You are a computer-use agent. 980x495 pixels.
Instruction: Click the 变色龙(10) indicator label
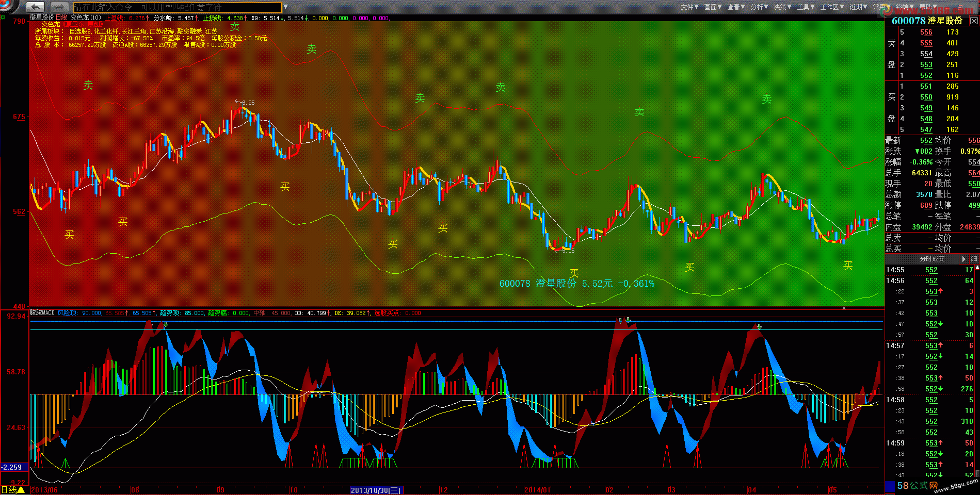click(86, 18)
